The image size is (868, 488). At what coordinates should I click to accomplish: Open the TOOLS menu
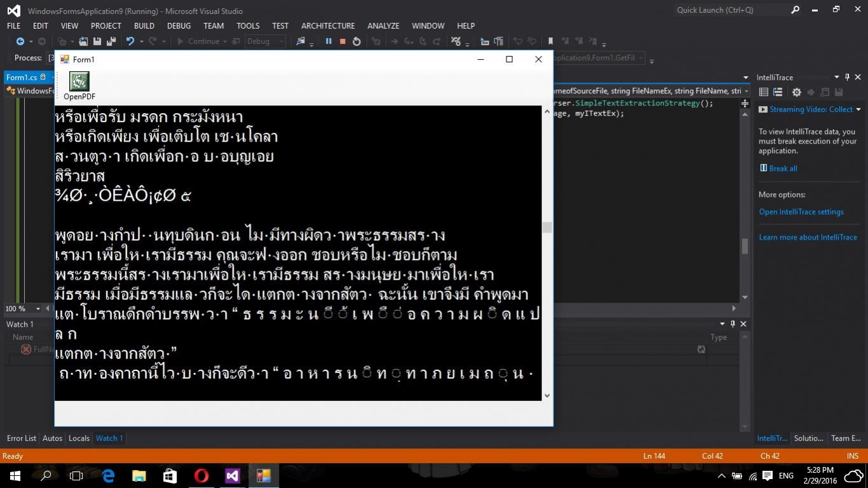(x=248, y=25)
